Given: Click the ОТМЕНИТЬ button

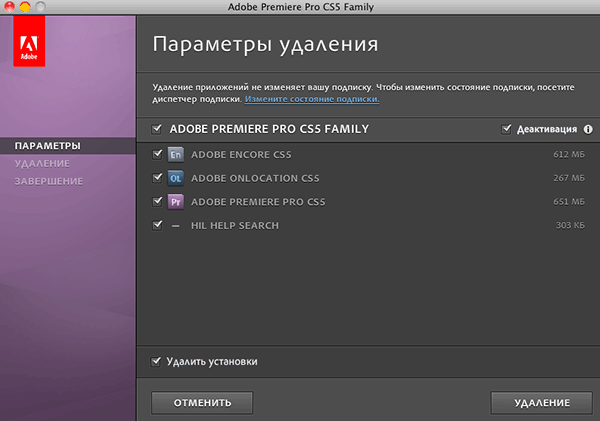Looking at the screenshot, I should click(x=202, y=403).
